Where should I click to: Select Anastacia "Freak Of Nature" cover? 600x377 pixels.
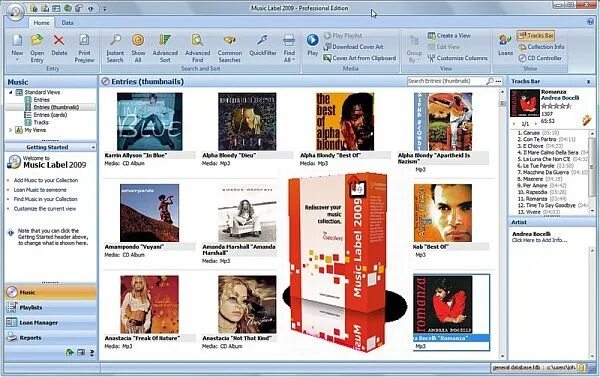pyautogui.click(x=149, y=304)
